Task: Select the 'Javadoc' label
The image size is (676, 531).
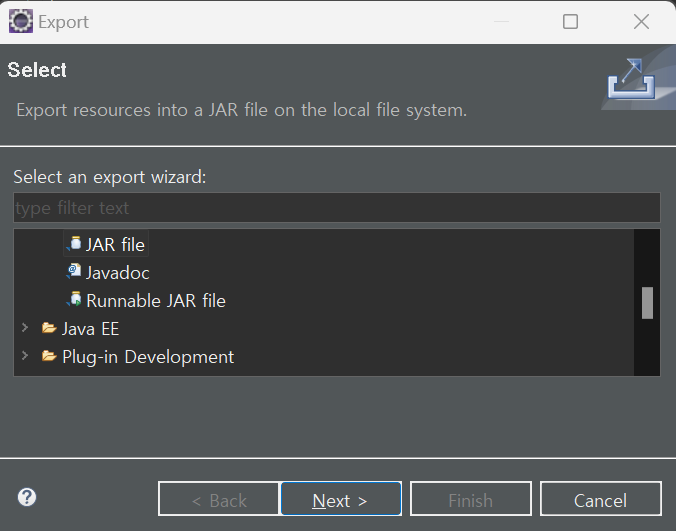Action: tap(118, 273)
